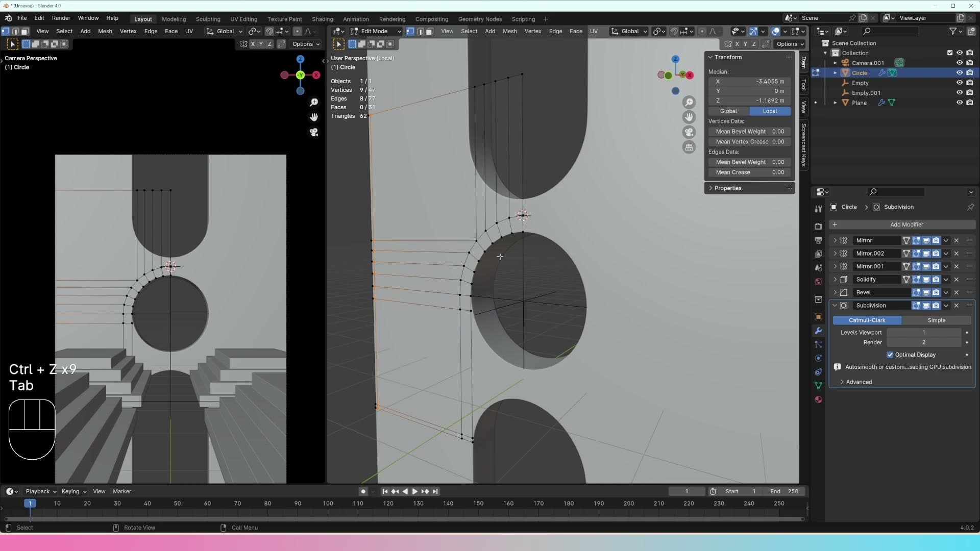The height and width of the screenshot is (551, 980).
Task: Toggle Collection exclude checkbox in outliner
Action: point(950,53)
